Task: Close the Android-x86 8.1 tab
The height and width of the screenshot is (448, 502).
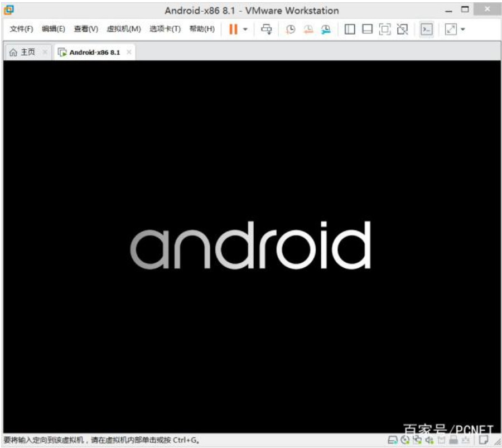Action: (129, 52)
